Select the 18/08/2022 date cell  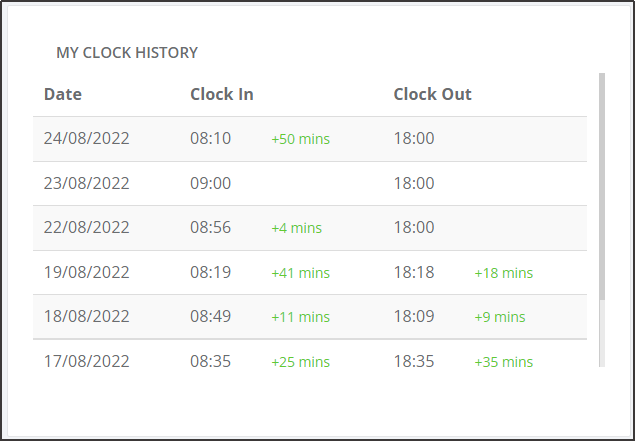point(87,316)
